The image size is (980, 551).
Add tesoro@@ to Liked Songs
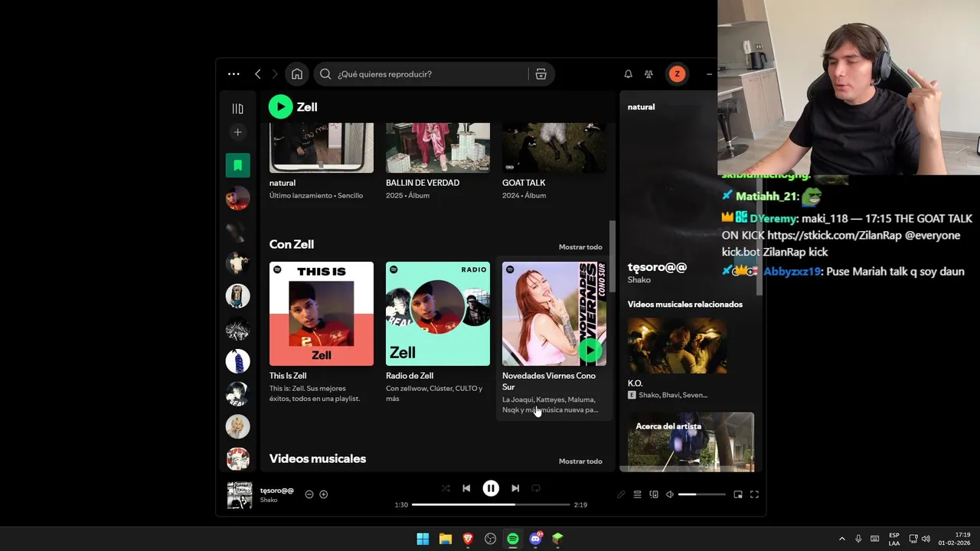[323, 494]
